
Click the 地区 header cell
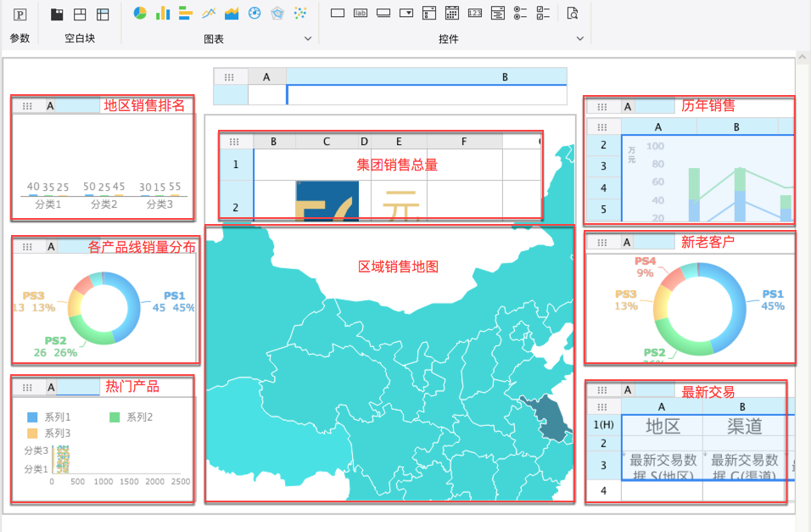(x=662, y=426)
